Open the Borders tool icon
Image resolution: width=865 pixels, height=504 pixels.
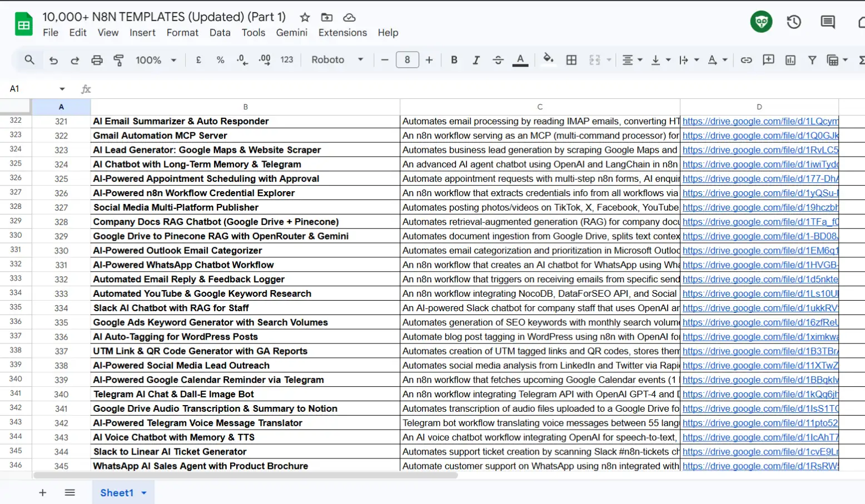[x=571, y=60]
